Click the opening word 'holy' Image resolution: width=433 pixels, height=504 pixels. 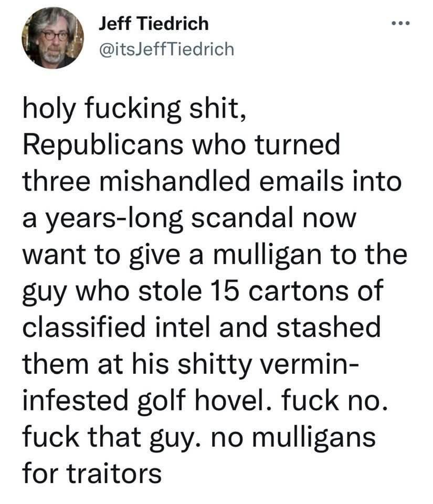[x=49, y=109]
